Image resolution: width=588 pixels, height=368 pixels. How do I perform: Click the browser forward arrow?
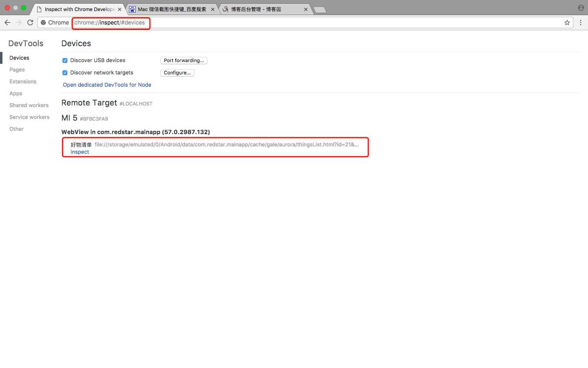(19, 22)
